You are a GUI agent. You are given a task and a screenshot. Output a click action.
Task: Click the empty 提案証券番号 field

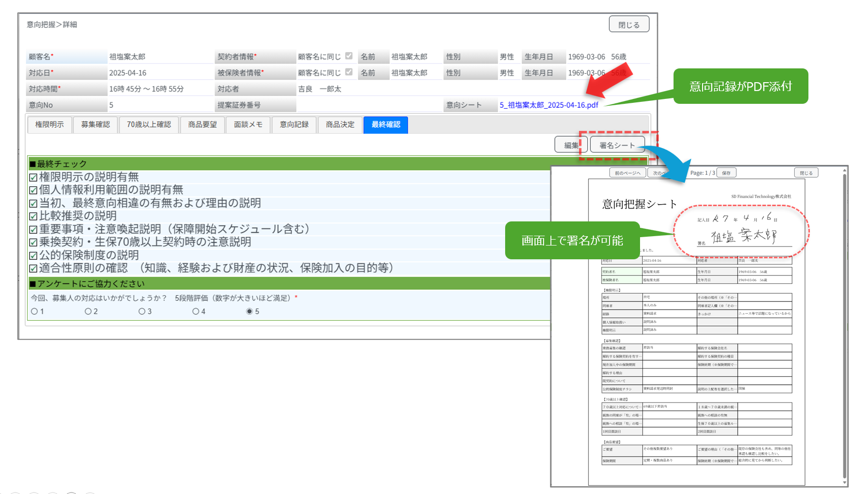tap(369, 105)
